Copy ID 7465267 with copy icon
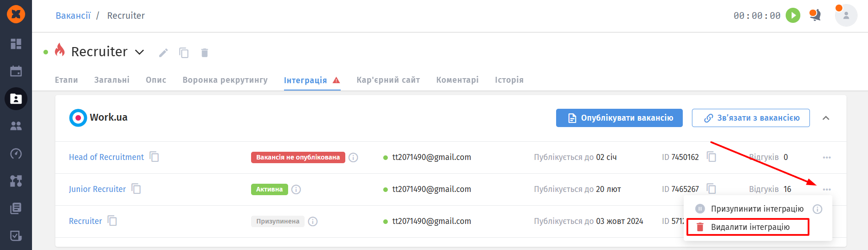868x250 pixels. click(712, 189)
